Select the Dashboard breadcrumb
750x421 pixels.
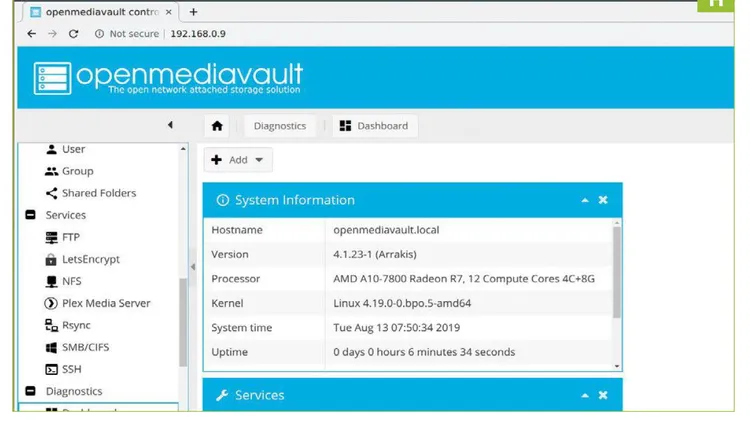(375, 126)
